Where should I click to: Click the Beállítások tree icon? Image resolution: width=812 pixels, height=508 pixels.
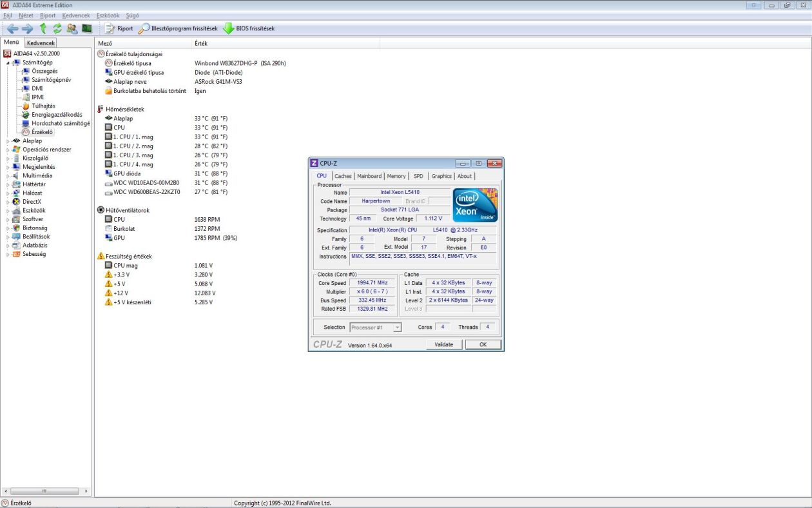pyautogui.click(x=17, y=237)
